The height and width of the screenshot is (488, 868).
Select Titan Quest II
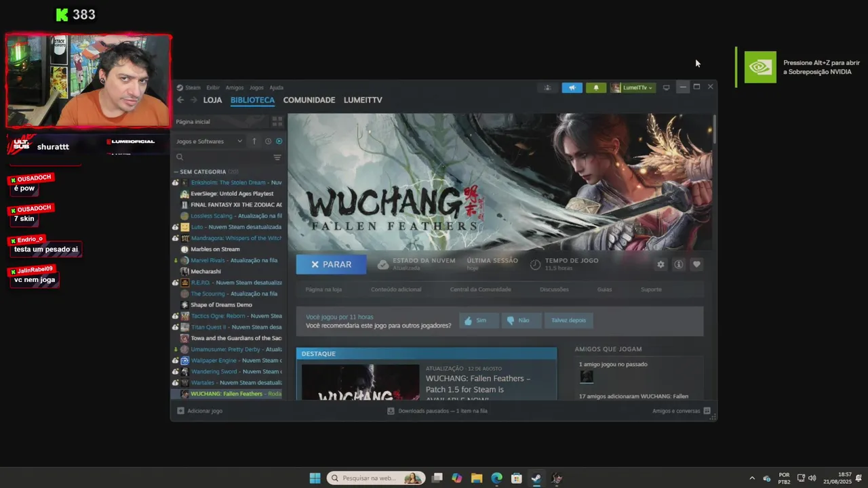point(228,327)
